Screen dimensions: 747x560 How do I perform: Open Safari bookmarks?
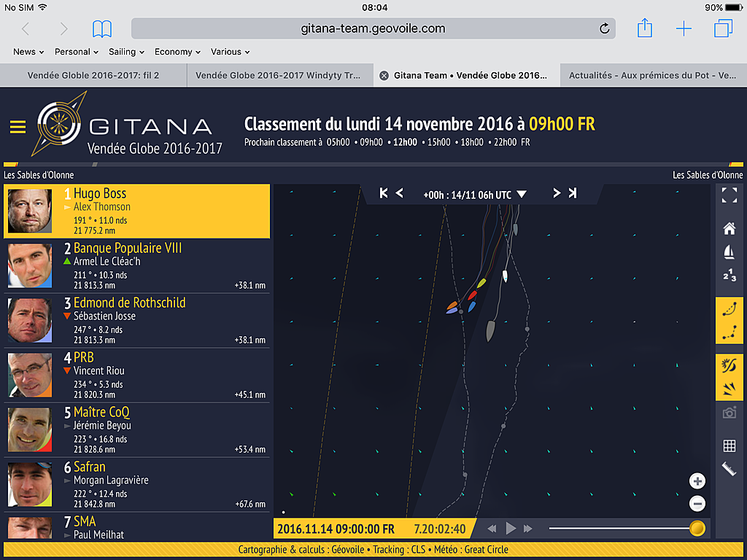[102, 29]
